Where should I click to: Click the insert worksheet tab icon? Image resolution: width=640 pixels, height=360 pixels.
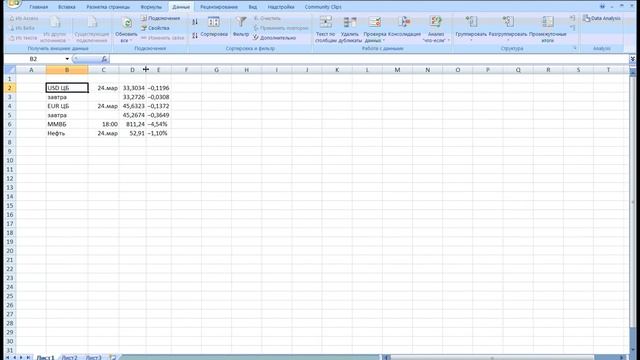(x=113, y=358)
